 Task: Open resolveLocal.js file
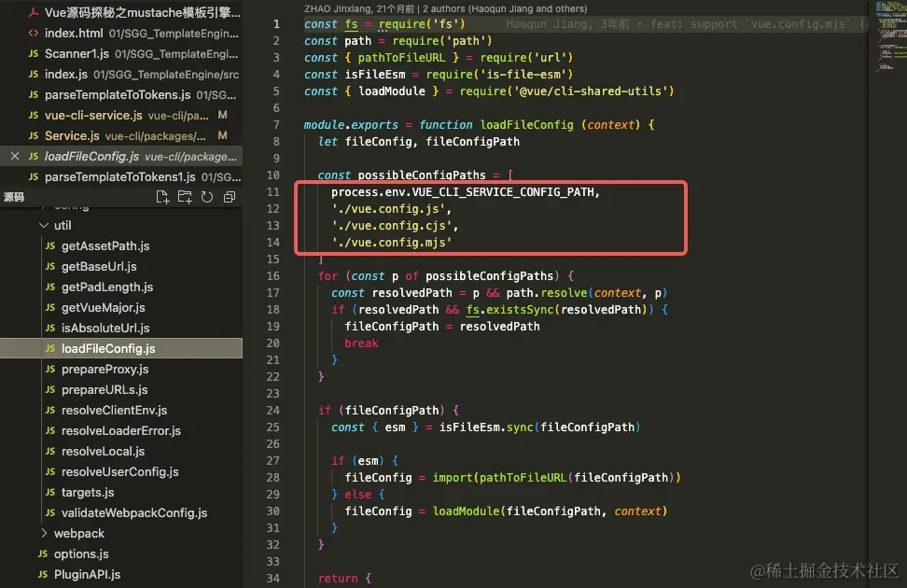103,452
